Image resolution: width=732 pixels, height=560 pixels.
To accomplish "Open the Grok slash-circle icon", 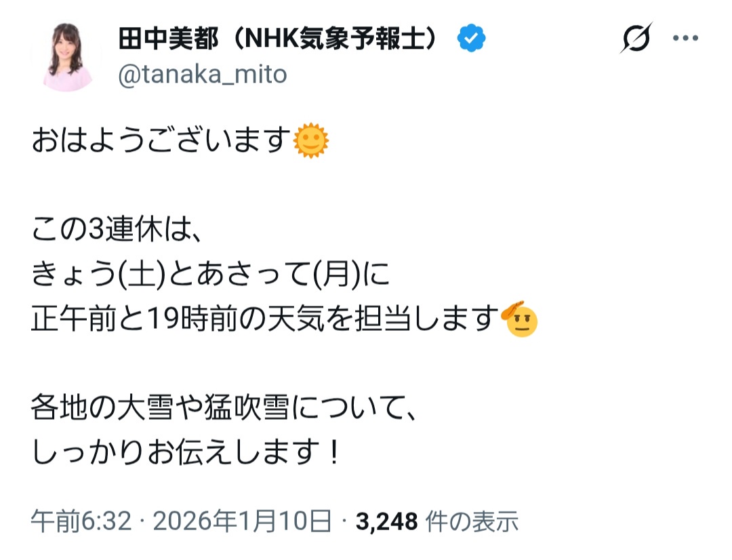I will point(636,38).
